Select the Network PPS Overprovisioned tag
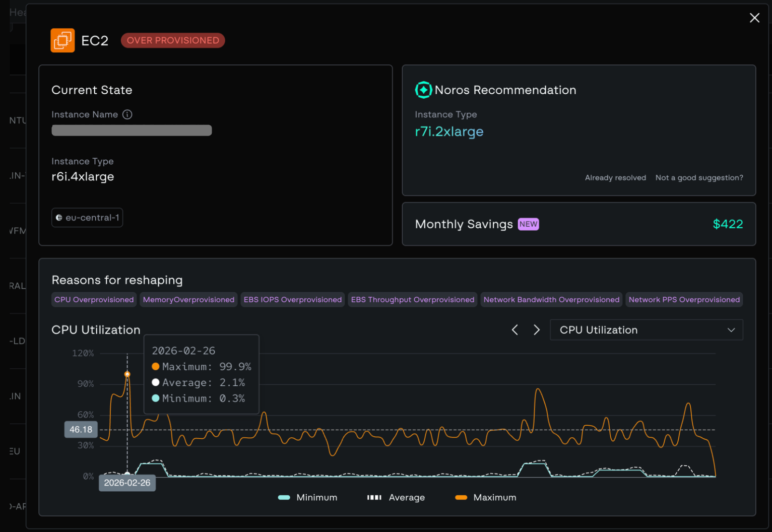The image size is (772, 532). 684,300
